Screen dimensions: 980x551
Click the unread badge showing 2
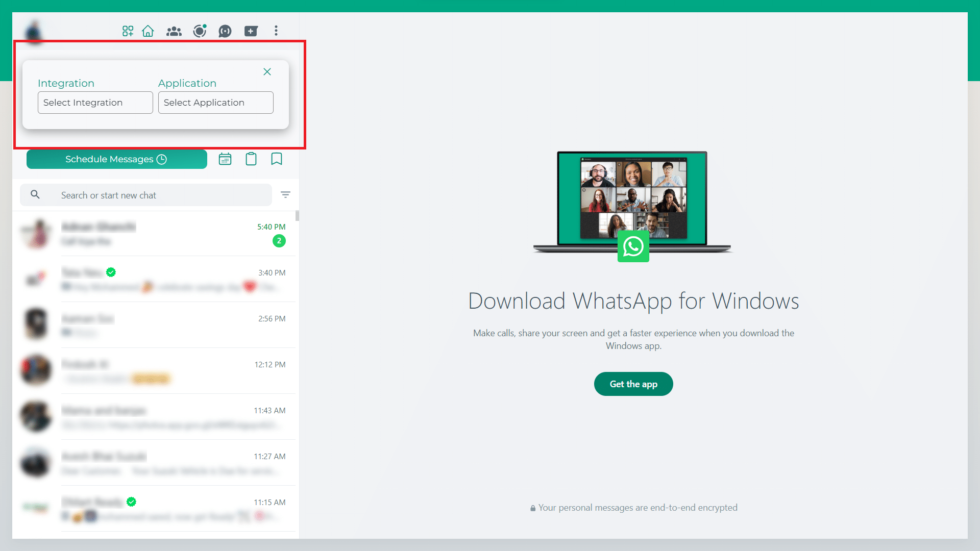[x=279, y=241]
